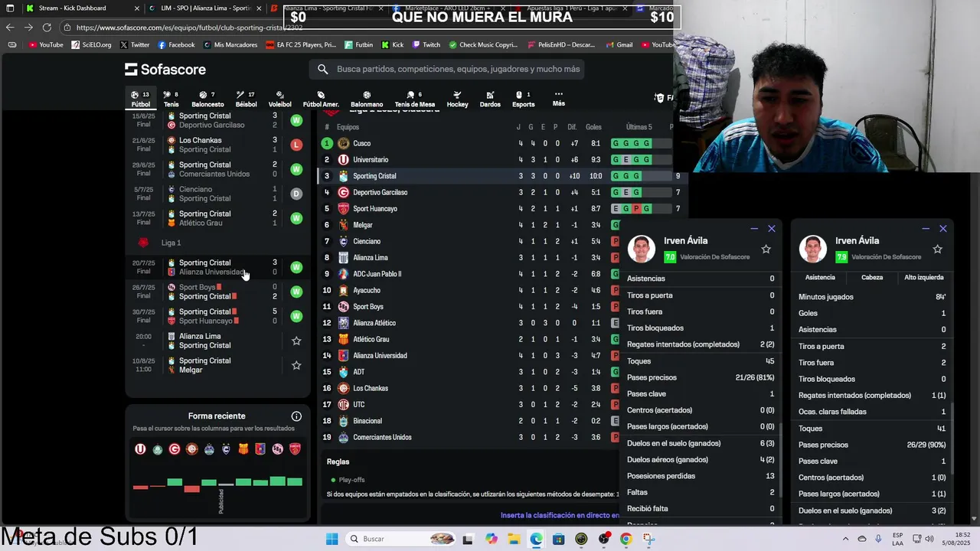Open the Twitch bookmark
The width and height of the screenshot is (980, 551).
pyautogui.click(x=426, y=45)
